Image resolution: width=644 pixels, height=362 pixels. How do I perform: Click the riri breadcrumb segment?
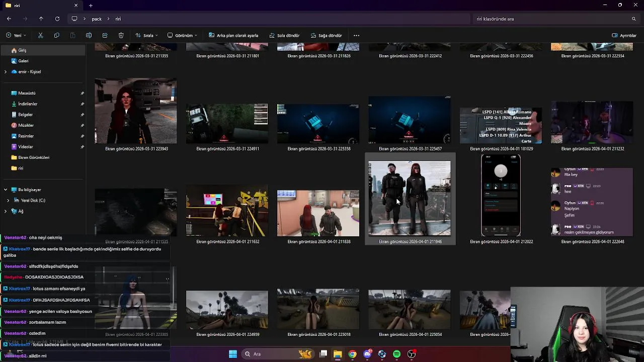pos(118,19)
